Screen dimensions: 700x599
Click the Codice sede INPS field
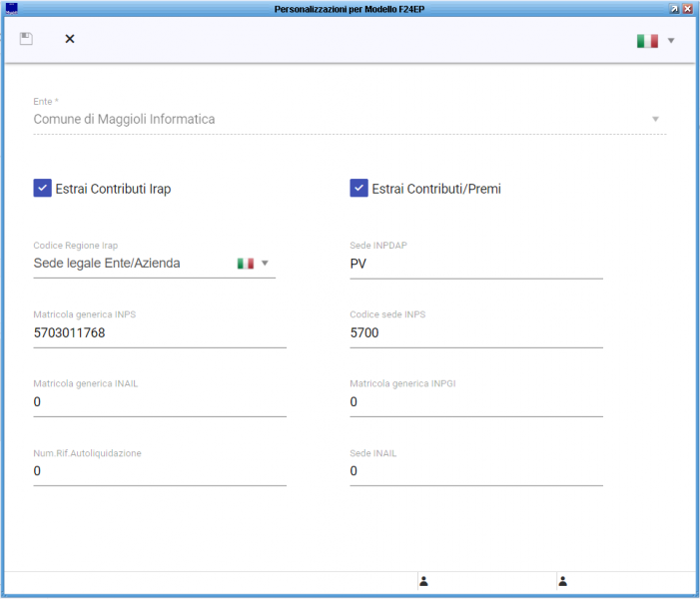(476, 333)
